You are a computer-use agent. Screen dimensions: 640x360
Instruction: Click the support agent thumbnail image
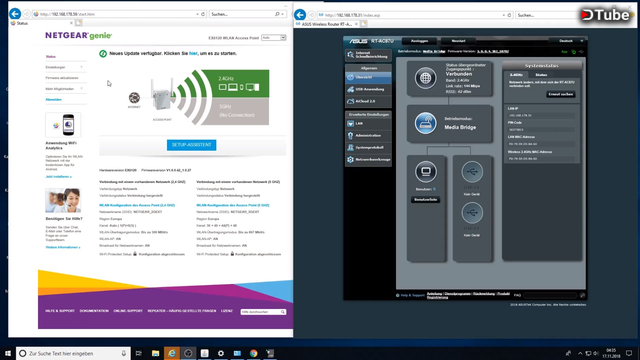pyautogui.click(x=63, y=200)
